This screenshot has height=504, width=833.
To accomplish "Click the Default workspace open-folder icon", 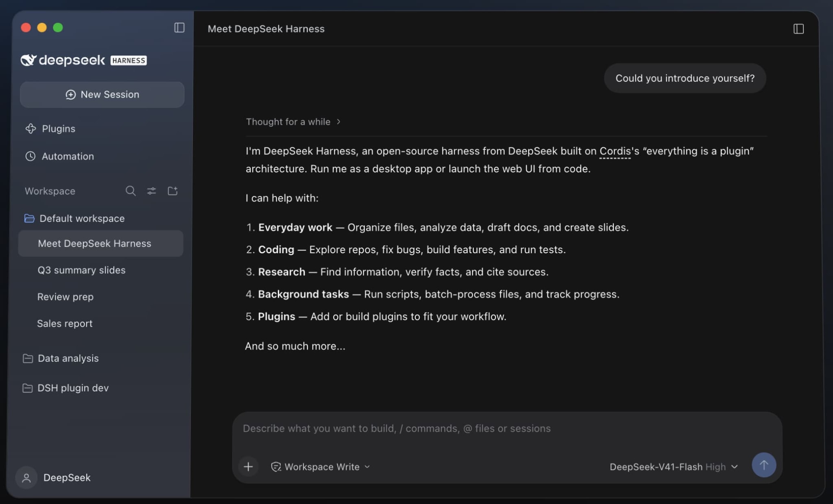I will point(29,218).
